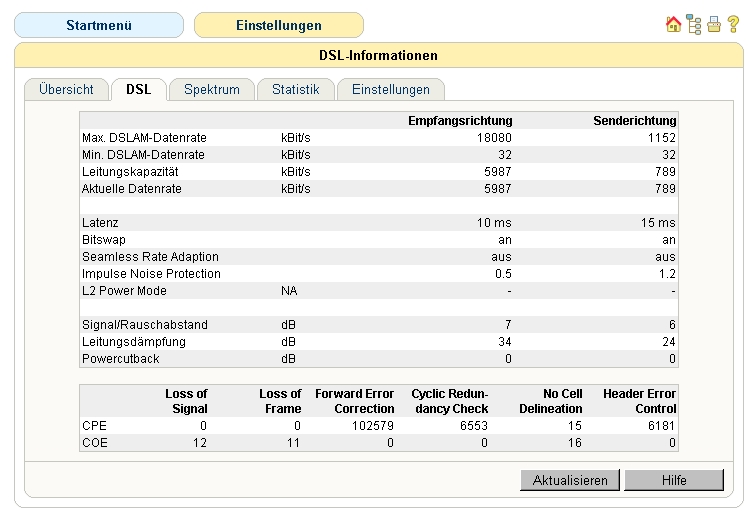Open the yellow Einstellungen top navigation button
749x511 pixels.
(278, 25)
